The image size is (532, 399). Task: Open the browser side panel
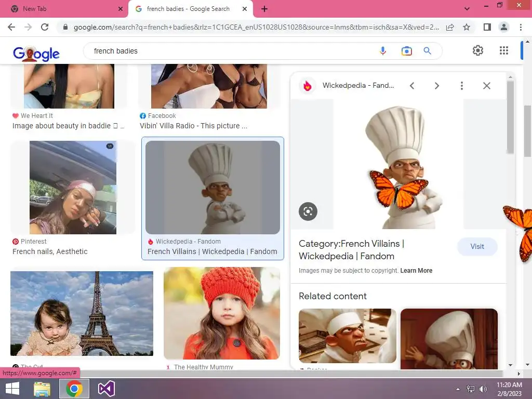tap(487, 27)
